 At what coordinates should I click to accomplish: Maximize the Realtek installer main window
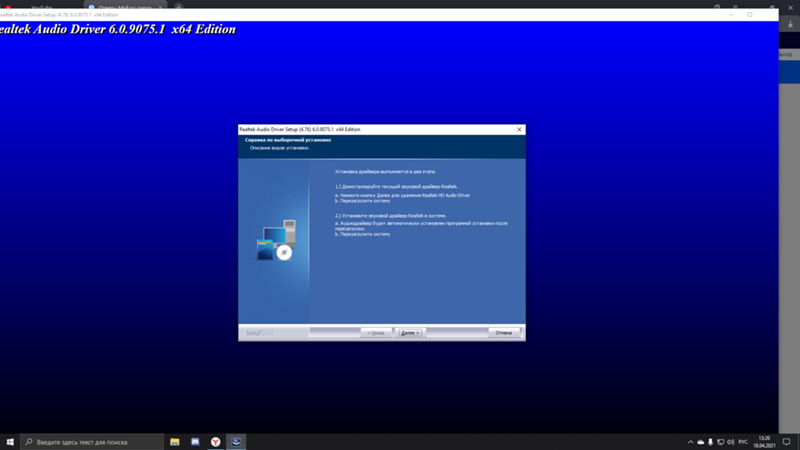tap(750, 15)
